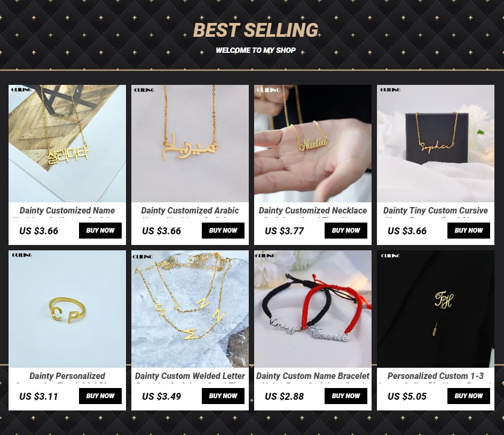Open the Personalized Custom 1-3 title link
This screenshot has height=435, width=504.
pos(436,376)
